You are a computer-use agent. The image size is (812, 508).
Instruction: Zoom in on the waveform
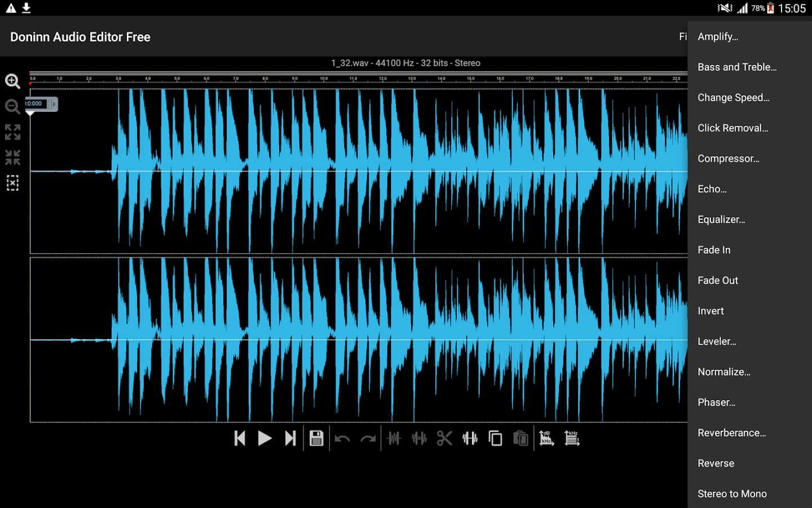coord(12,81)
